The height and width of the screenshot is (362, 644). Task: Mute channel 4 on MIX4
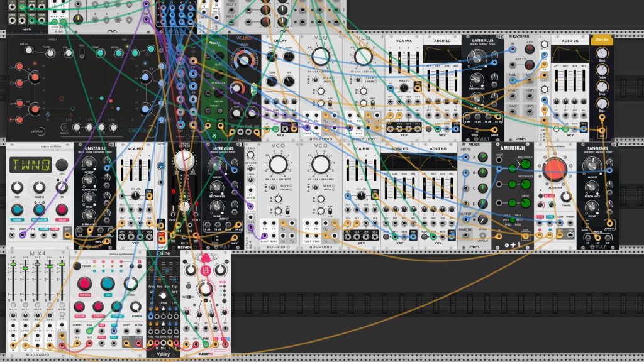point(50,305)
